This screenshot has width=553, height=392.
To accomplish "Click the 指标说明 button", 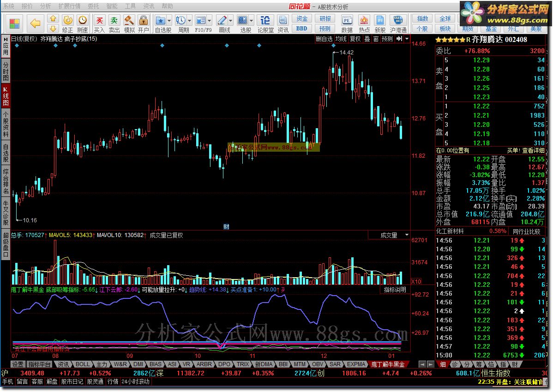I will tap(395, 290).
